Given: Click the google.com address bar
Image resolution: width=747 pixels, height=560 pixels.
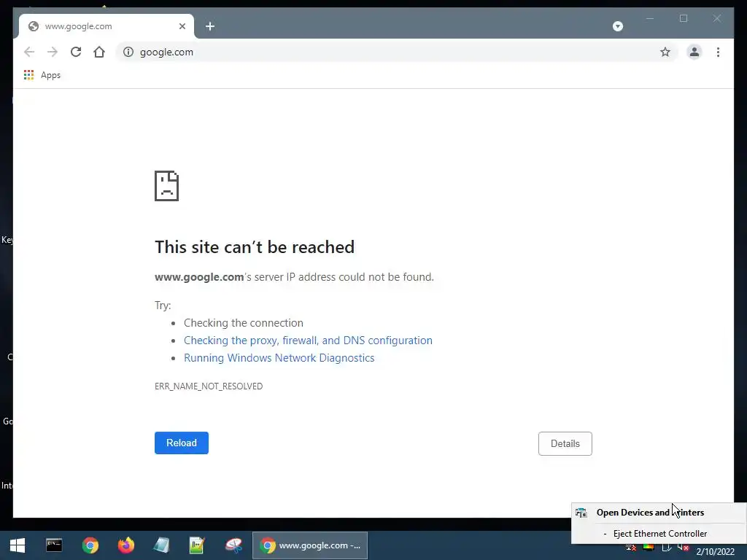Looking at the screenshot, I should [x=395, y=52].
